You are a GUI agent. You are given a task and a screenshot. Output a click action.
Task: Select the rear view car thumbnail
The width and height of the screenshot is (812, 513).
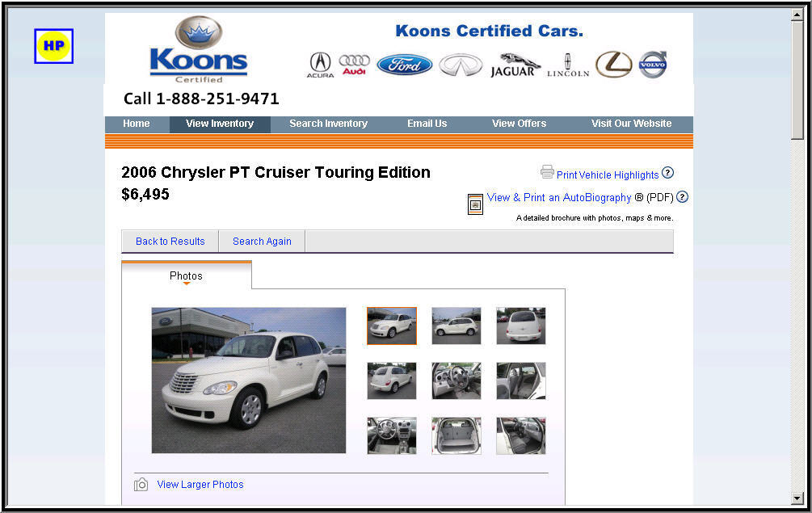[x=520, y=326]
